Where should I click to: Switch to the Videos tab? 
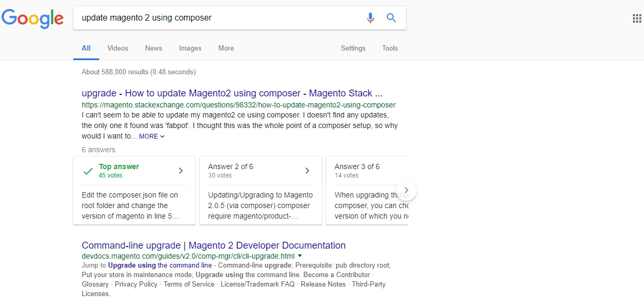pyautogui.click(x=118, y=48)
